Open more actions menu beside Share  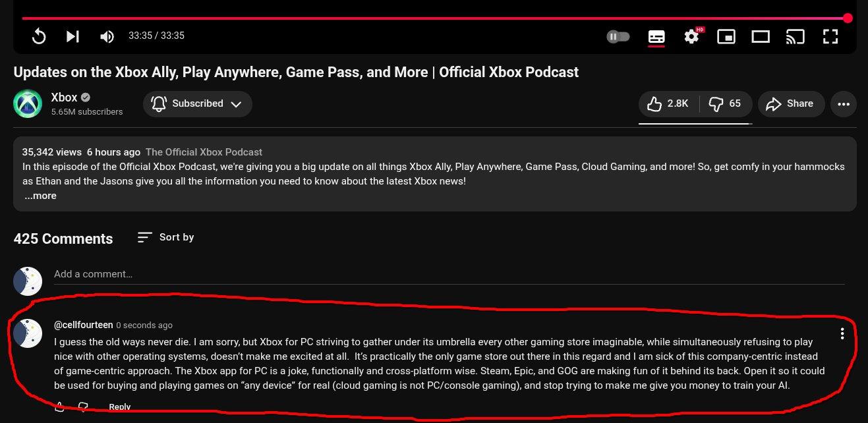coord(844,103)
